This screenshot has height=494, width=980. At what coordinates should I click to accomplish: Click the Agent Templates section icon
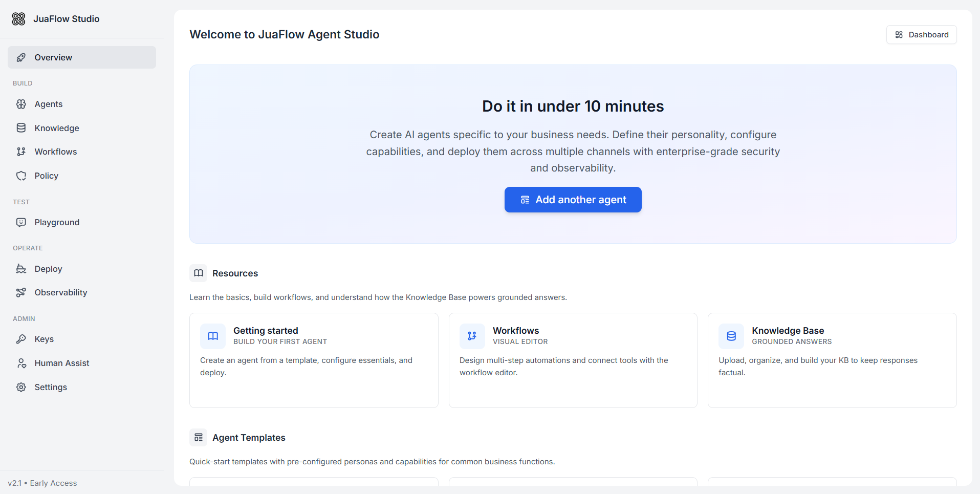point(199,438)
